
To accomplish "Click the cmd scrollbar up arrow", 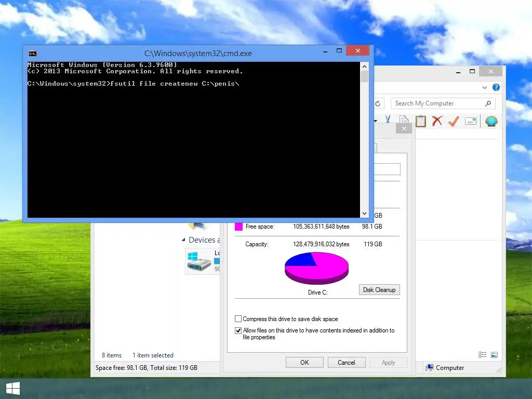I will (364, 66).
